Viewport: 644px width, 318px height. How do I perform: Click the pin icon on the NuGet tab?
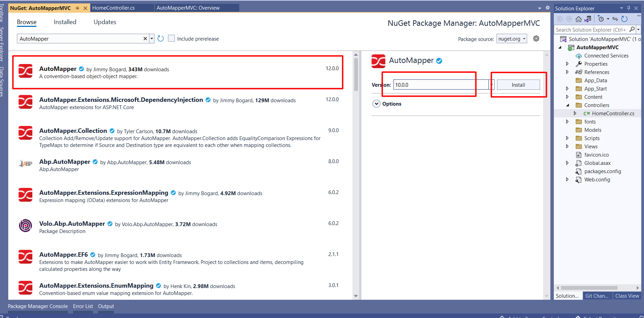pos(77,8)
